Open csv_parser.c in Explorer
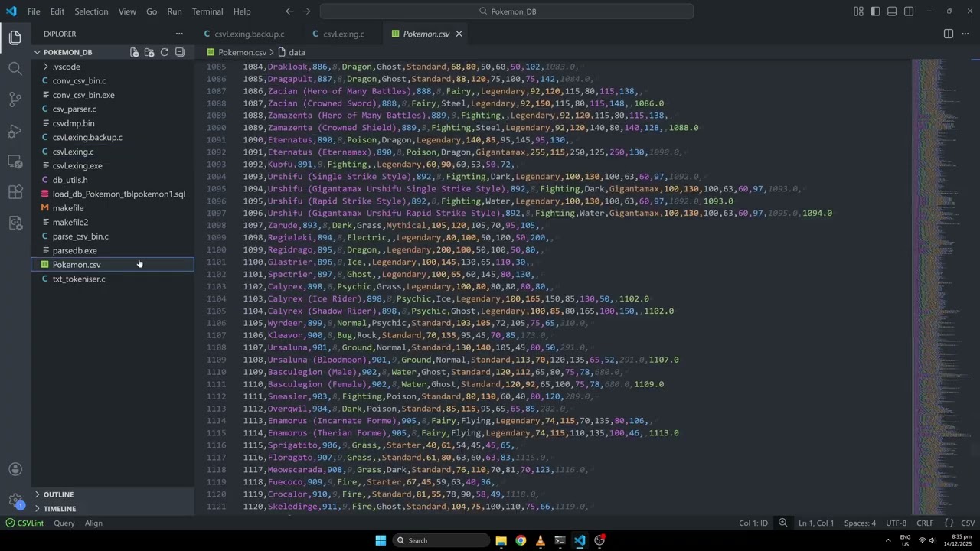The image size is (980, 551). 112,109
